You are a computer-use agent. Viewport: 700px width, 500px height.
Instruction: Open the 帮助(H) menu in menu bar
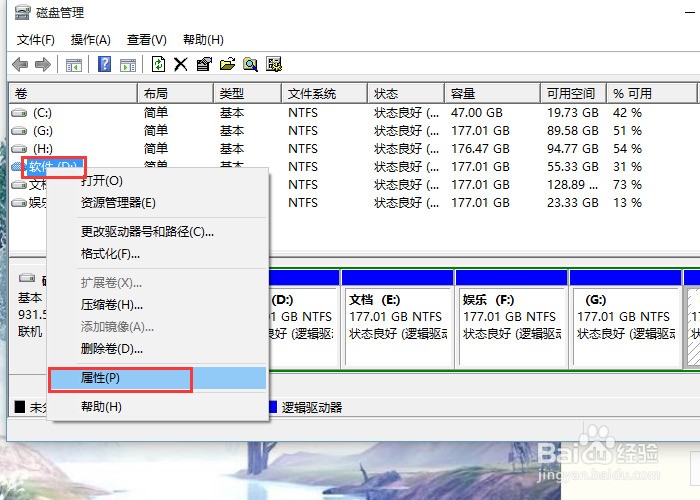203,40
